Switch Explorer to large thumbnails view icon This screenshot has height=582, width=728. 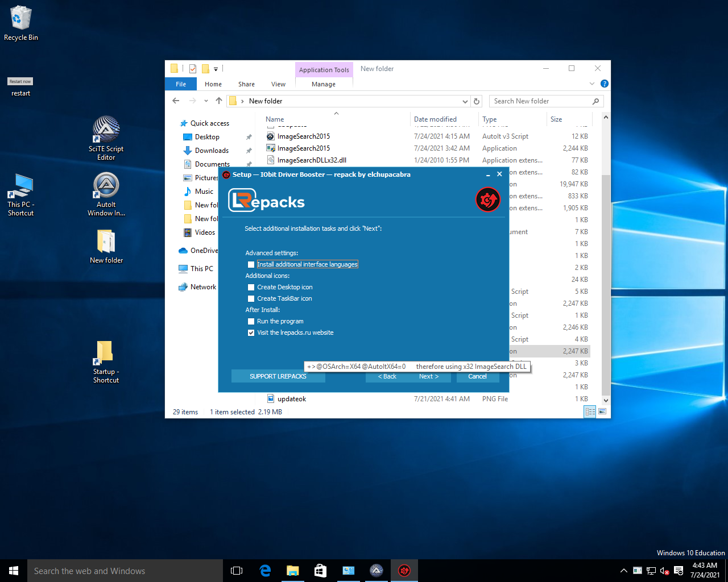coord(602,411)
